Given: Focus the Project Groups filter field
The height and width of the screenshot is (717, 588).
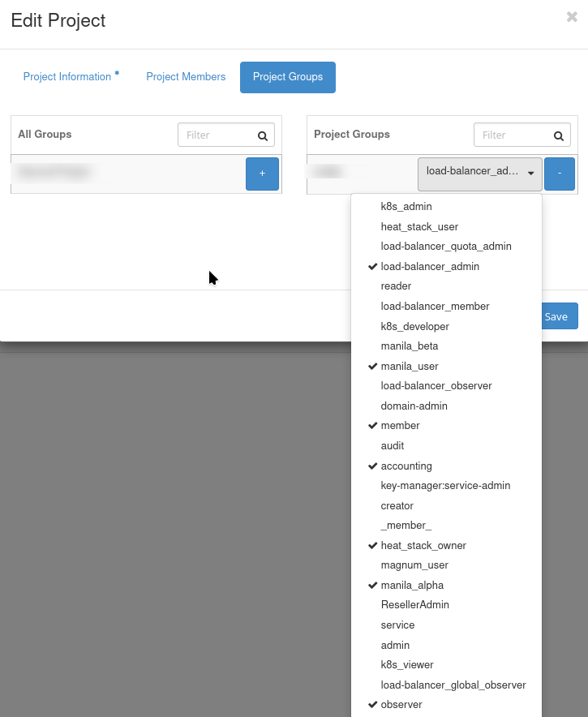Looking at the screenshot, I should [512, 135].
